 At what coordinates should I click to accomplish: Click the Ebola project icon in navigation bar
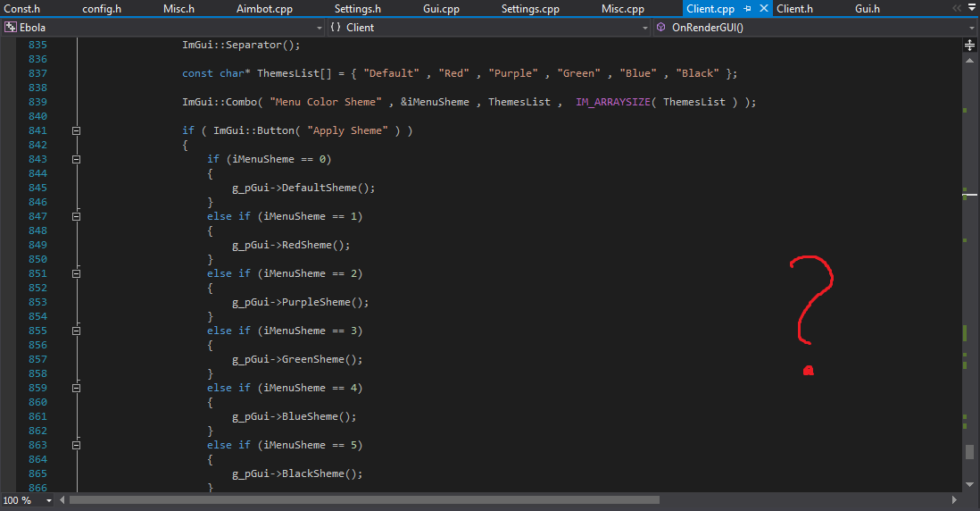[11, 28]
